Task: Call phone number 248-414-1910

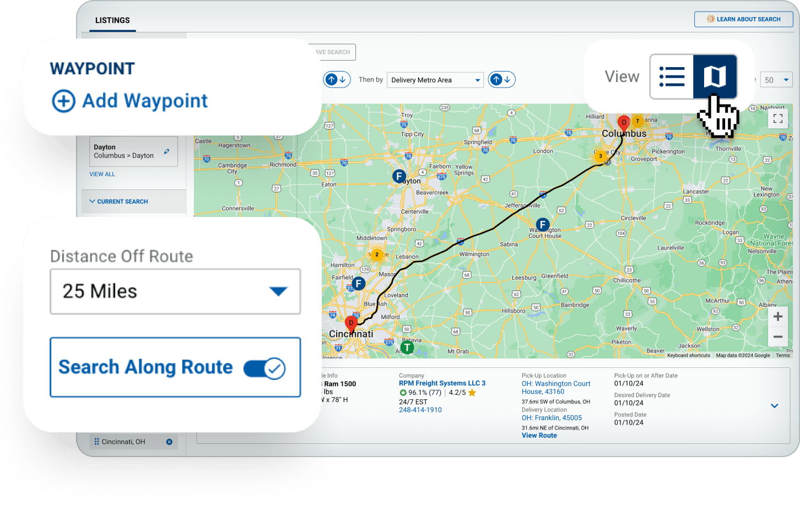Action: pos(420,410)
